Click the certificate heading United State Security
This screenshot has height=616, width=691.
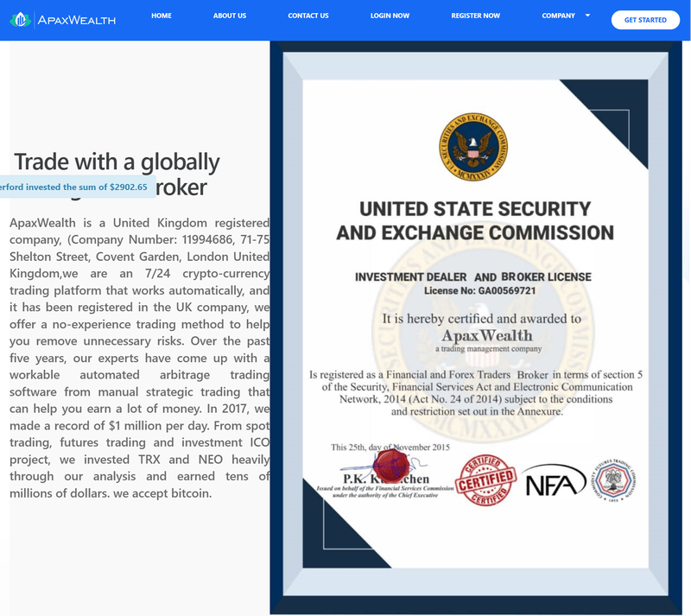point(475,220)
